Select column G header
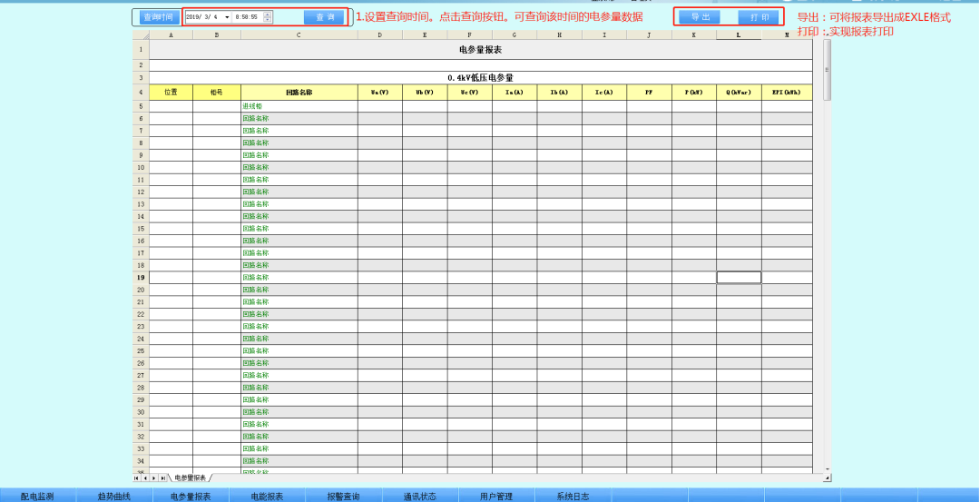Viewport: 980px width, 502px height. click(514, 35)
